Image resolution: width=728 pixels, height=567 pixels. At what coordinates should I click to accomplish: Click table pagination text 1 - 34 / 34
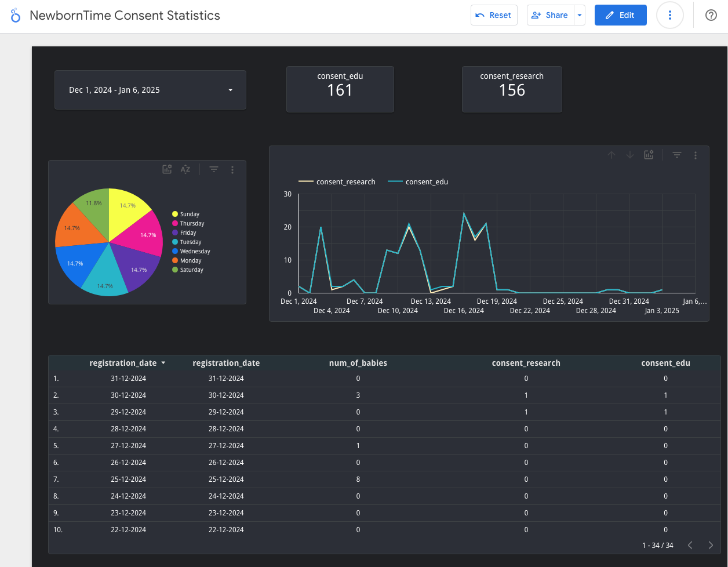coord(658,546)
